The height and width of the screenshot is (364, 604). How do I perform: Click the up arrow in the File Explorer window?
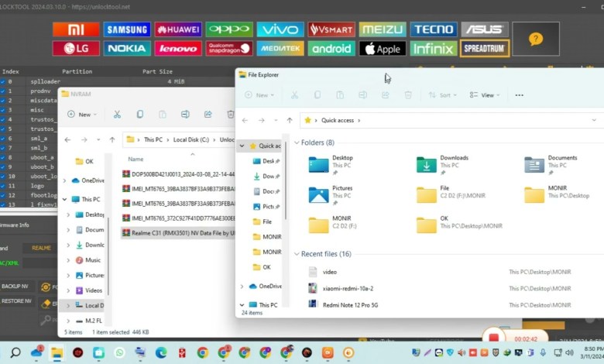pyautogui.click(x=290, y=121)
